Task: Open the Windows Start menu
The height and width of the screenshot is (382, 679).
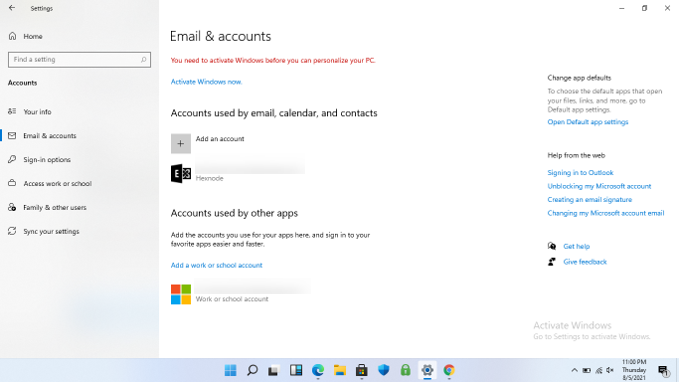Action: (230, 370)
